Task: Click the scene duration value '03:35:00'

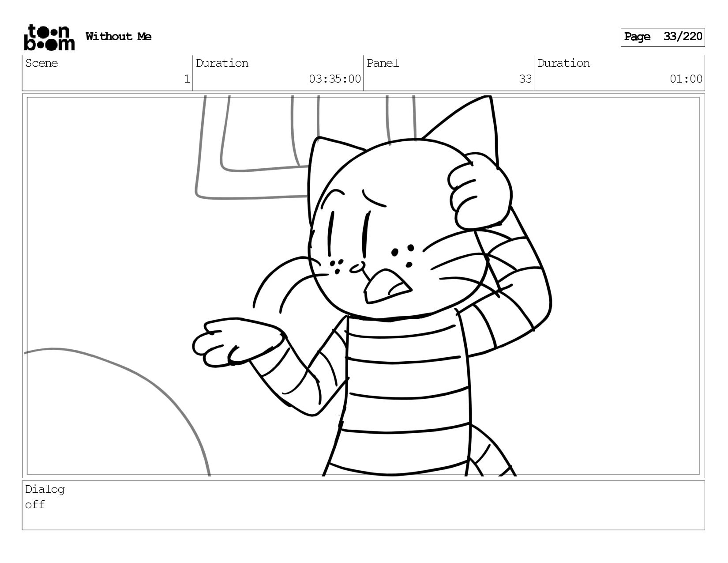Action: (335, 79)
